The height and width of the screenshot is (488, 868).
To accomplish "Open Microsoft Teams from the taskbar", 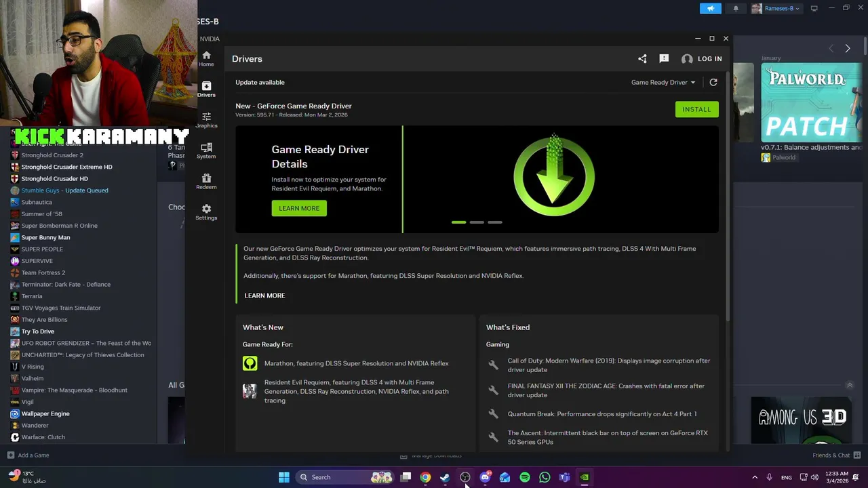I will click(x=564, y=477).
